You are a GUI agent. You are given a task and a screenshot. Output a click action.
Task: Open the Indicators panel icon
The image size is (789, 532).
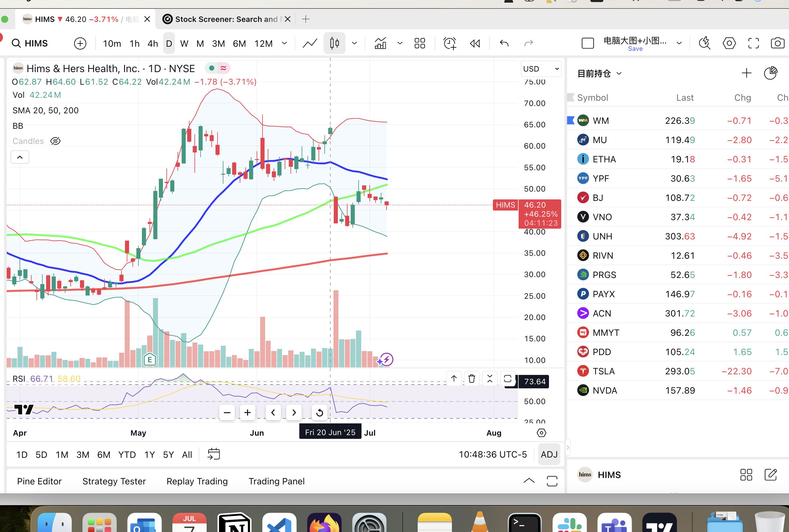[x=380, y=43]
